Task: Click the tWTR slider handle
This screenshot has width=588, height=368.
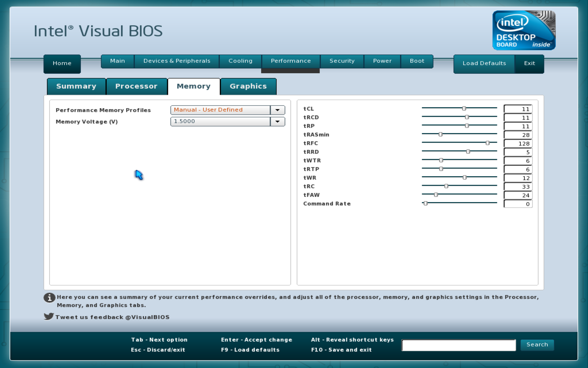Action: (441, 160)
